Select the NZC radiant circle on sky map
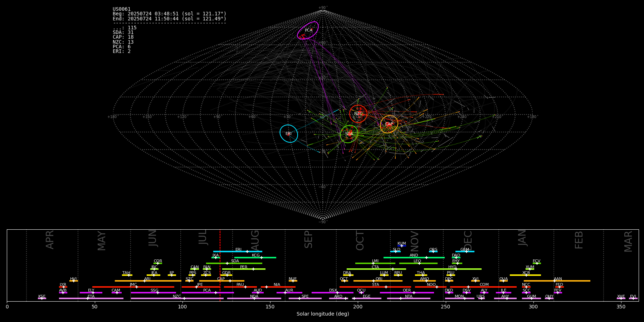 [358, 114]
